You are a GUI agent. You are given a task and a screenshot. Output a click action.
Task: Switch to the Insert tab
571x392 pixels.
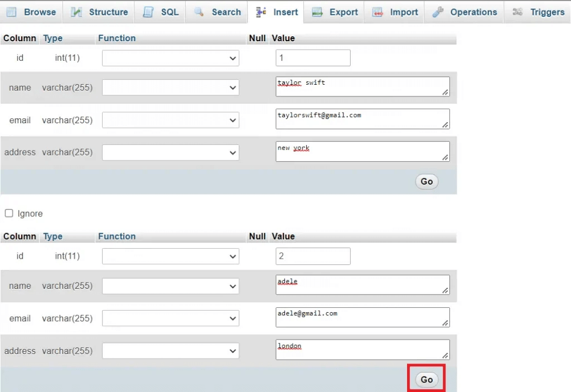pyautogui.click(x=276, y=12)
